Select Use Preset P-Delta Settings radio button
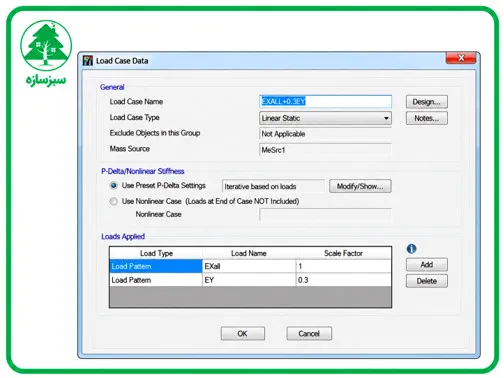This screenshot has width=504, height=378. point(114,186)
